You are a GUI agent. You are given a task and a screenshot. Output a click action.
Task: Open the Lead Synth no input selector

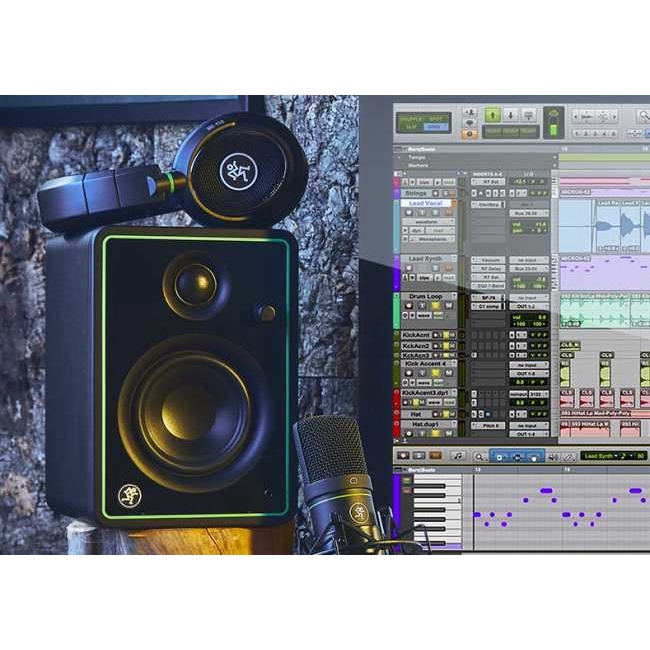point(529,260)
